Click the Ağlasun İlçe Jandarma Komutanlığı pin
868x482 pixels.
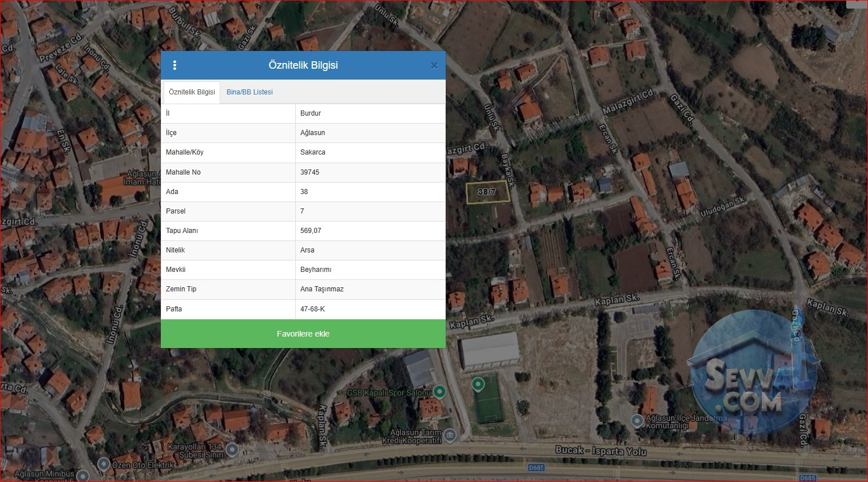(637, 421)
